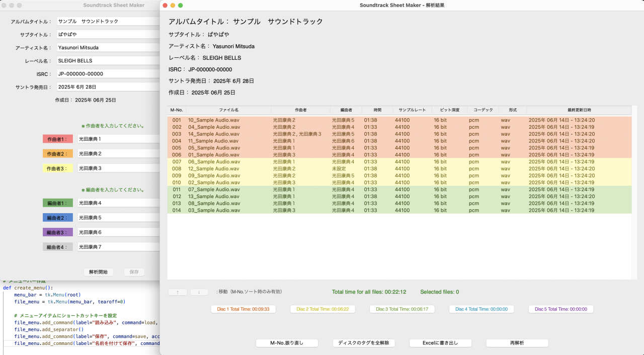The image size is (644, 355).
Task: Select row 013 08_Sample Audio.wav
Action: [x=399, y=204]
